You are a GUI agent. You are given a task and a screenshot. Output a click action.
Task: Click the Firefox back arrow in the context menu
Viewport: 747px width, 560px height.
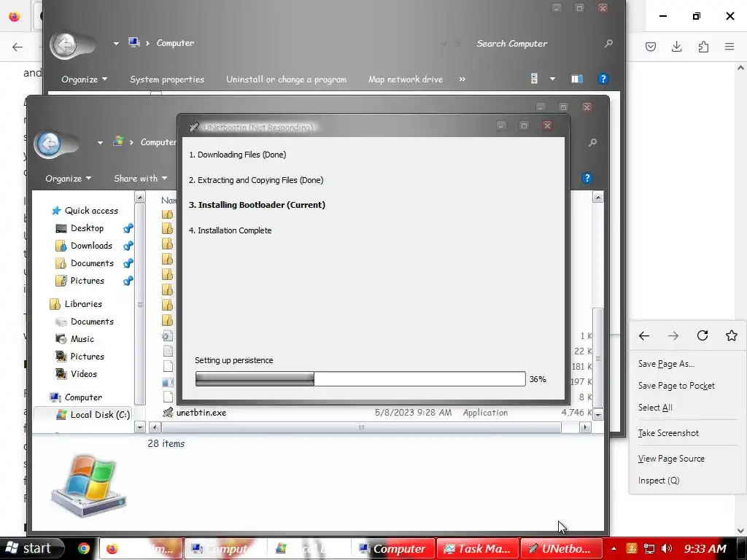coord(643,336)
